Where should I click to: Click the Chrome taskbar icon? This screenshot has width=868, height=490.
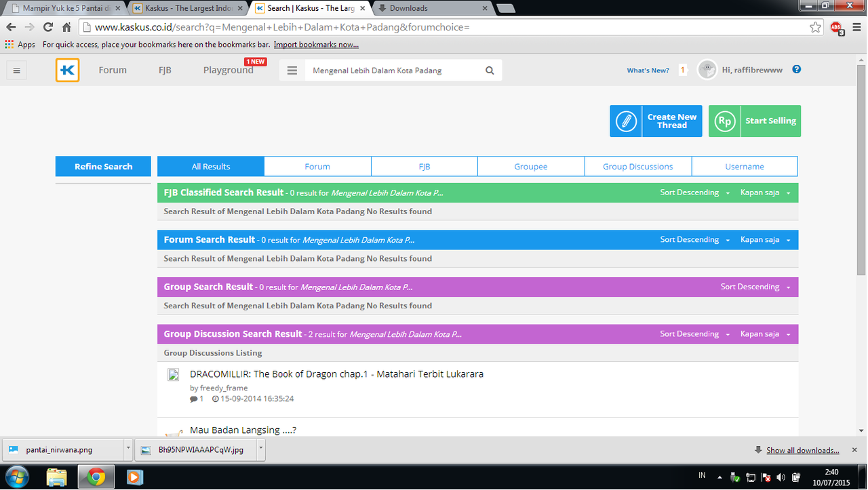(x=96, y=476)
